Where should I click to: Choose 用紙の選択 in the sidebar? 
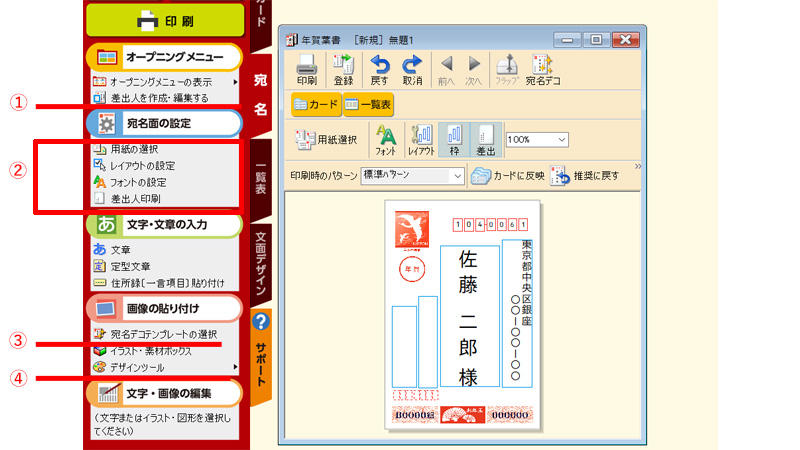click(134, 149)
